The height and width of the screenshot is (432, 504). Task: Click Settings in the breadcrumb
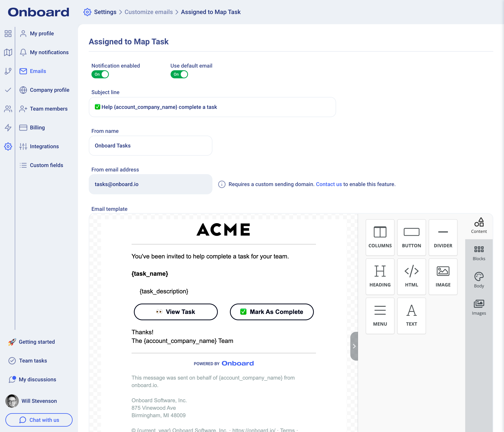coord(105,12)
